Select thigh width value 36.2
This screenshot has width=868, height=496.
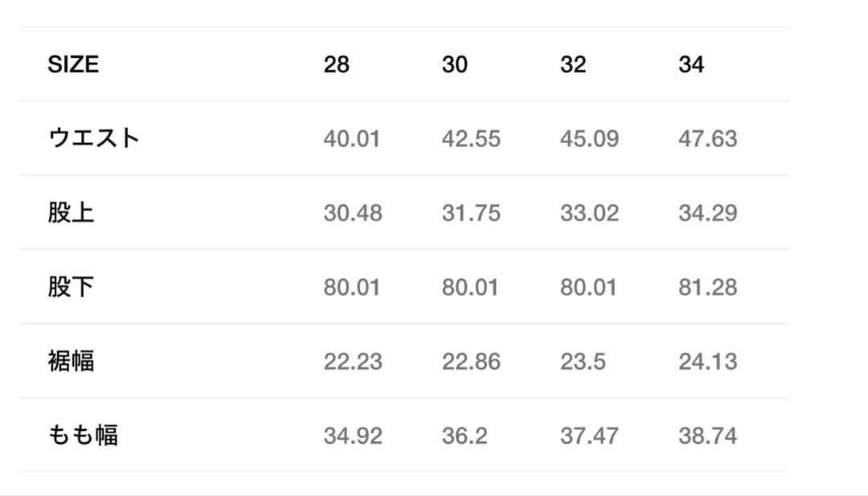pos(465,436)
